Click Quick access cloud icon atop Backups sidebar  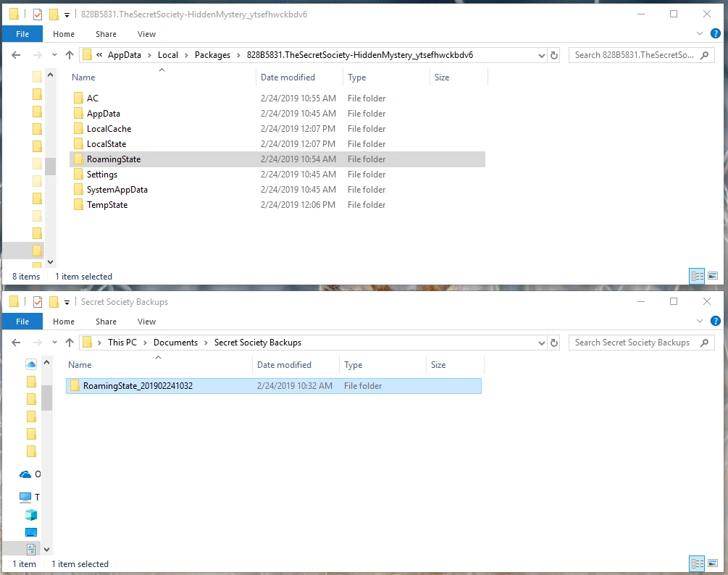click(31, 364)
